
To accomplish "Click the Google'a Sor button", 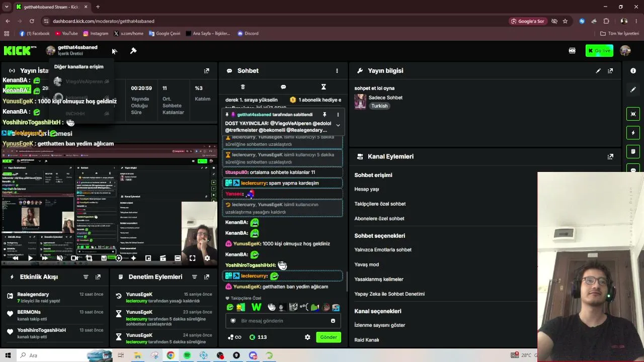I will coord(528,21).
